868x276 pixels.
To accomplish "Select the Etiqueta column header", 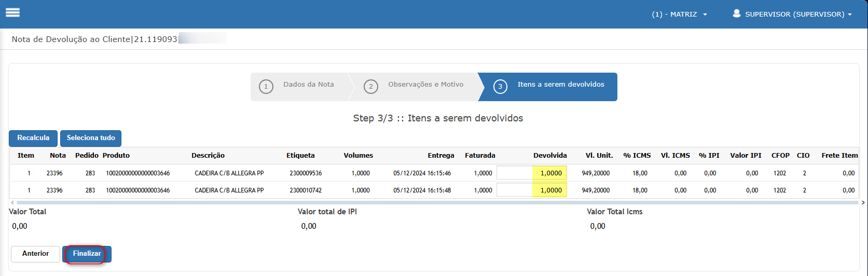I will (300, 156).
